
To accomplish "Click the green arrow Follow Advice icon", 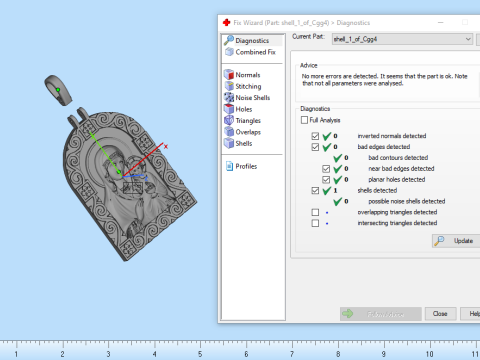I will pyautogui.click(x=348, y=314).
